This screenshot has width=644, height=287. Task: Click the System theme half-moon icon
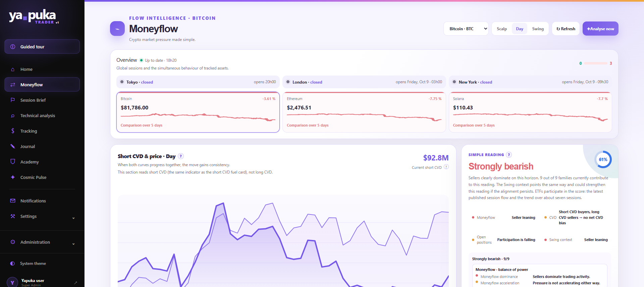12,264
